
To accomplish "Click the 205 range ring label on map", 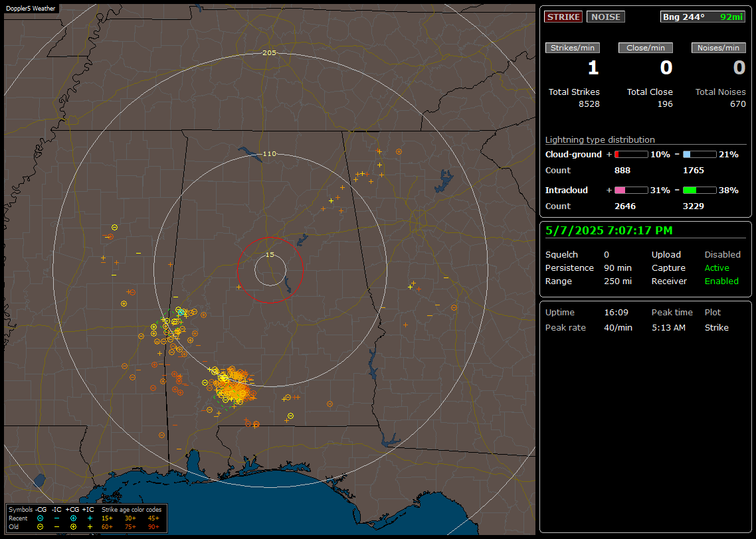I will point(269,52).
